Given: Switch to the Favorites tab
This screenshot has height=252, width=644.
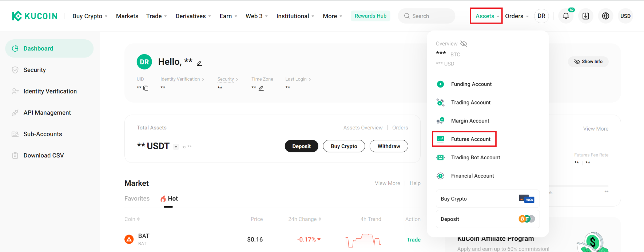Looking at the screenshot, I should tap(137, 199).
